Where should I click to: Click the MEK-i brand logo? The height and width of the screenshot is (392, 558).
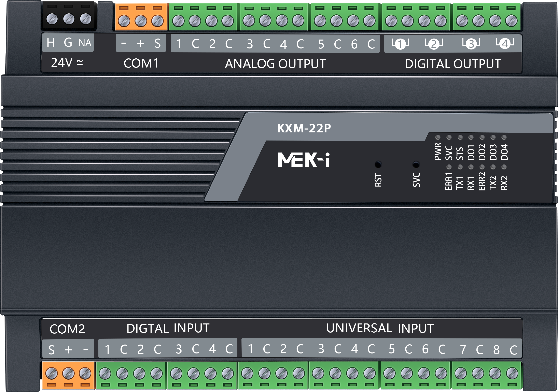coord(304,160)
